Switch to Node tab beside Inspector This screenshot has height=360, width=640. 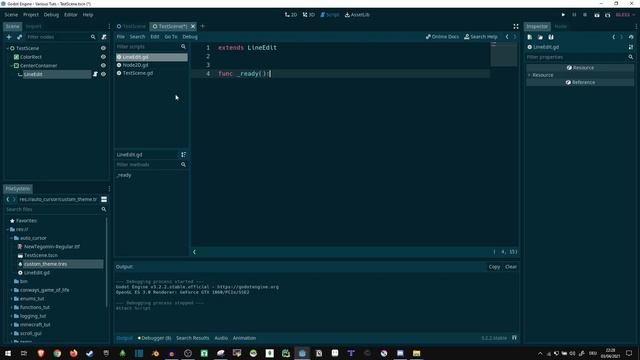coord(560,27)
